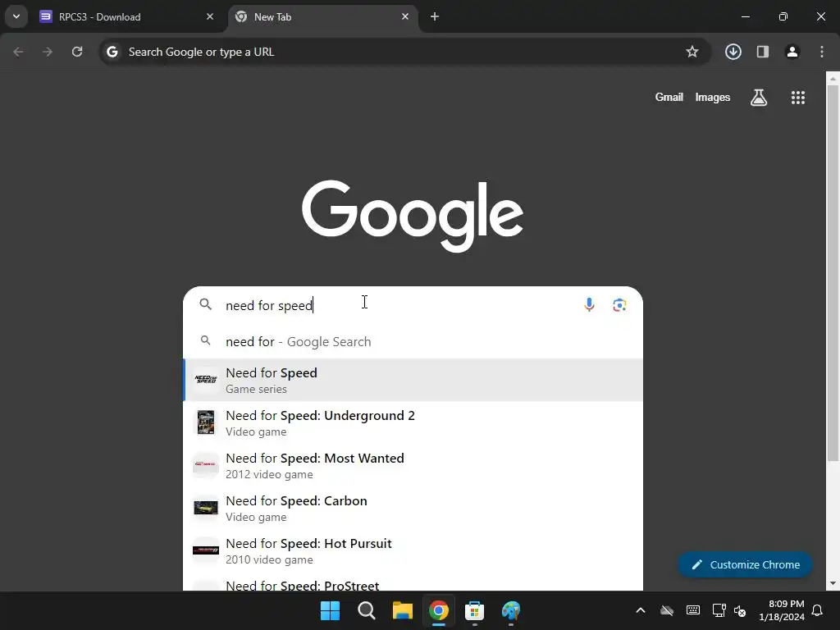Go forward to the next page
Screen dimensions: 840x630
(48, 52)
